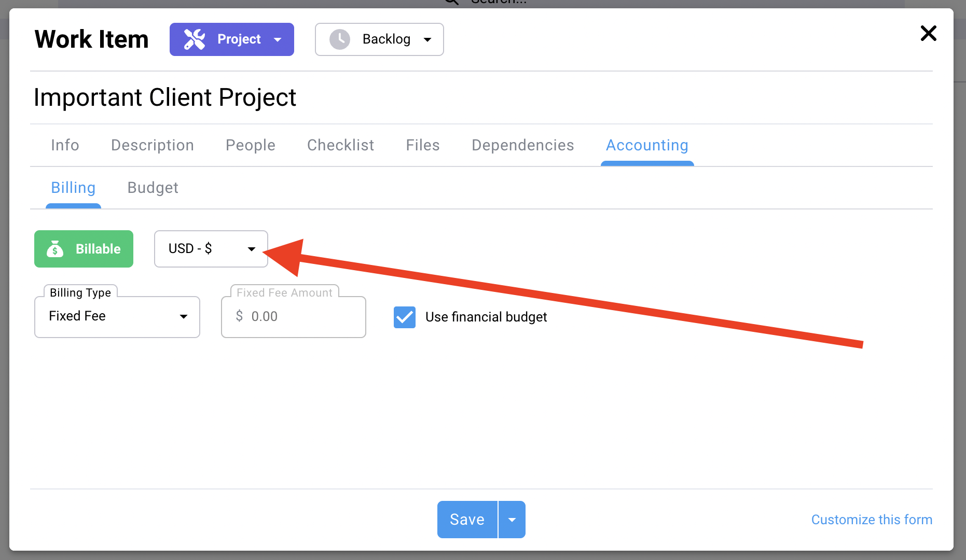Go to the Checklist tab

point(340,145)
